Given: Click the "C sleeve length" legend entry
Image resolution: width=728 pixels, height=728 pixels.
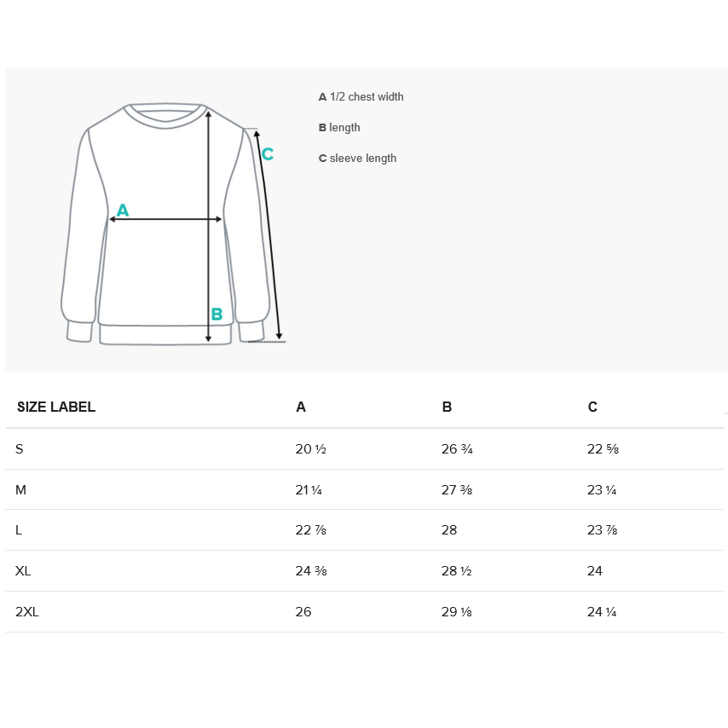Looking at the screenshot, I should [357, 159].
